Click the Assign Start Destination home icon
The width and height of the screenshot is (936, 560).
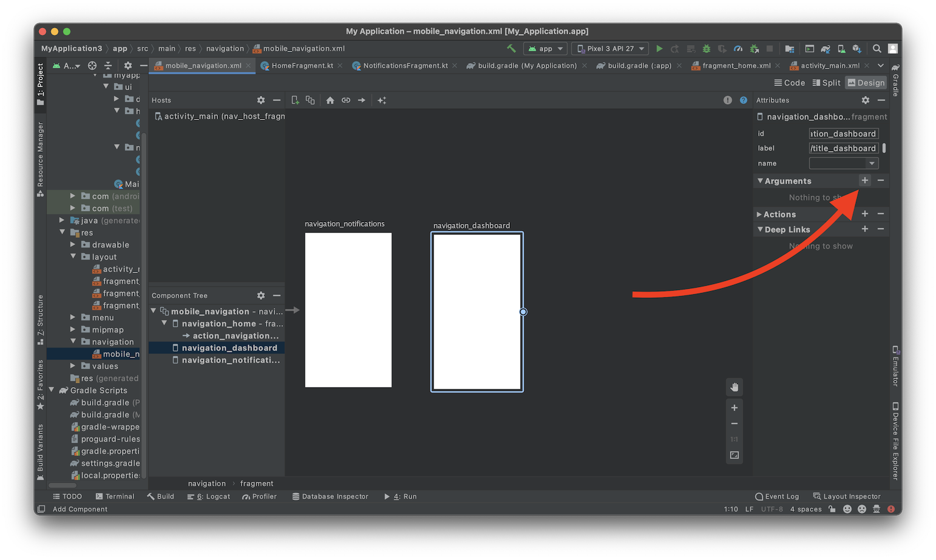(x=330, y=100)
